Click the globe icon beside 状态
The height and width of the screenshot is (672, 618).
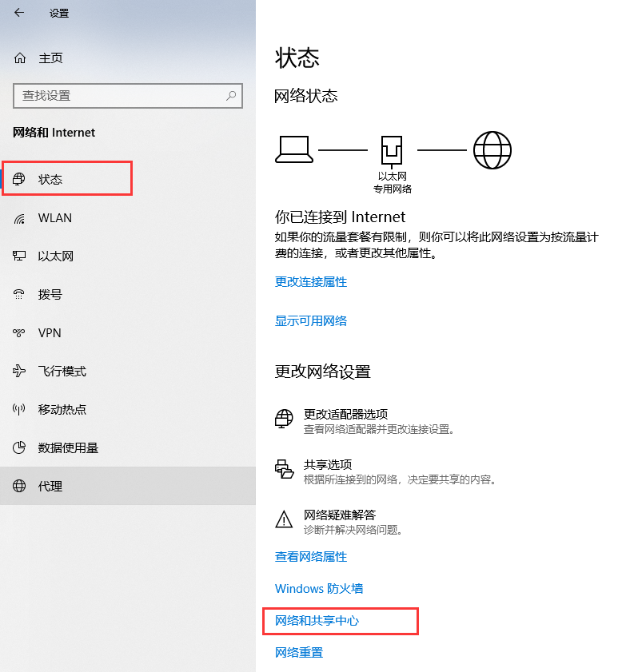click(x=20, y=179)
